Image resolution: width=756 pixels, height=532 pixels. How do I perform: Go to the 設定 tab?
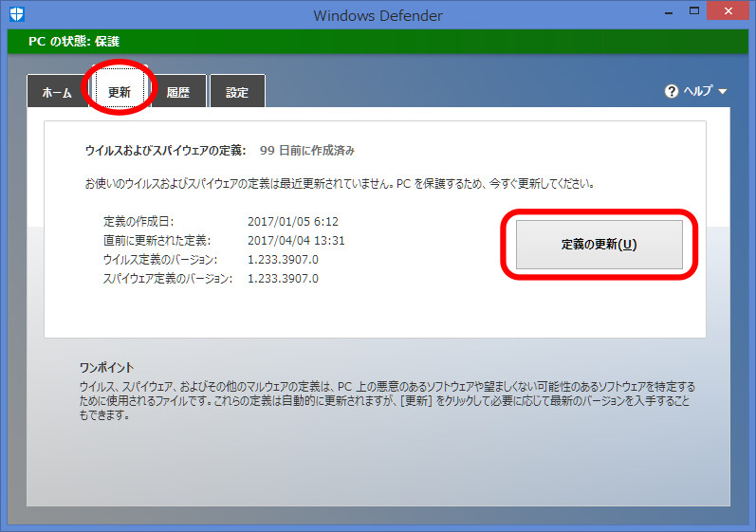click(x=237, y=92)
